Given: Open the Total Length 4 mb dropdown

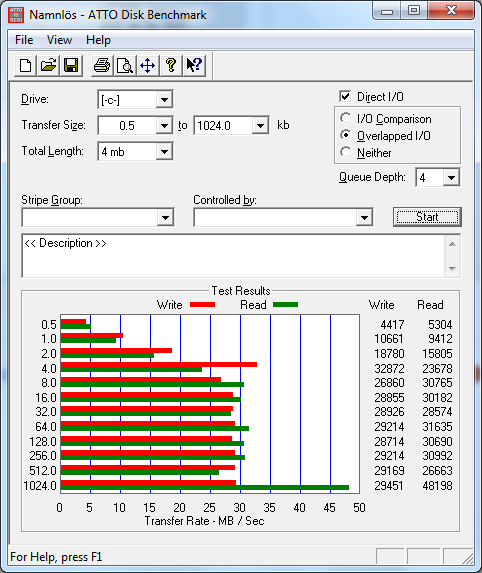Looking at the screenshot, I should [164, 152].
